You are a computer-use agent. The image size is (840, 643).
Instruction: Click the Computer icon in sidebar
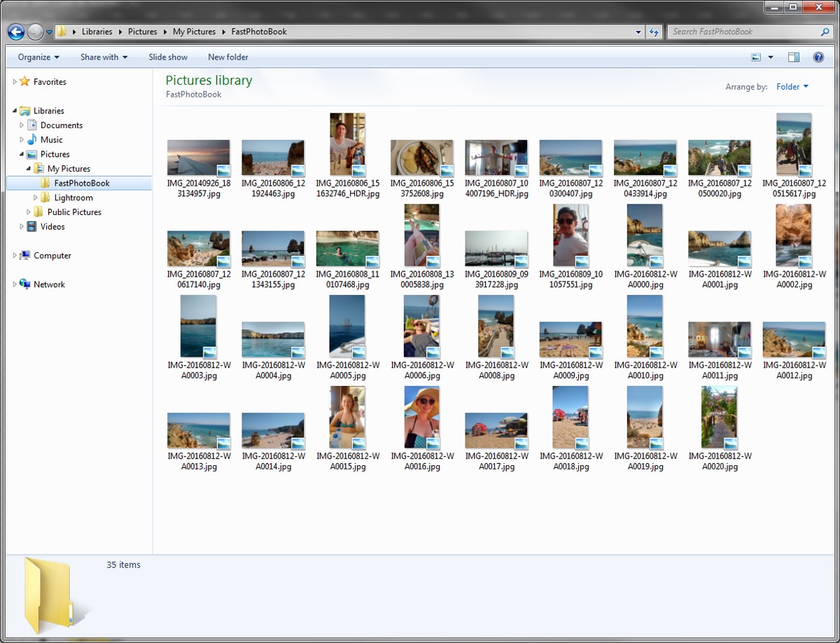(x=24, y=256)
